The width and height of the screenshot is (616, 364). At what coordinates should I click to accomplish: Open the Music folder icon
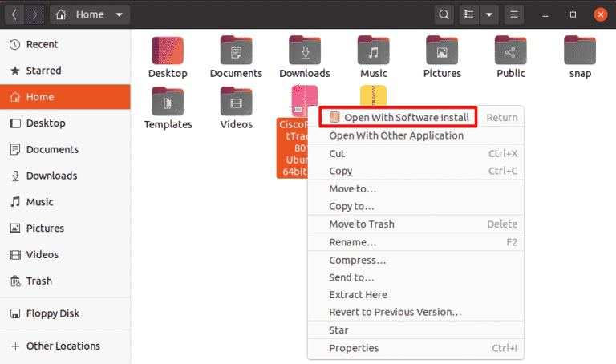374,51
